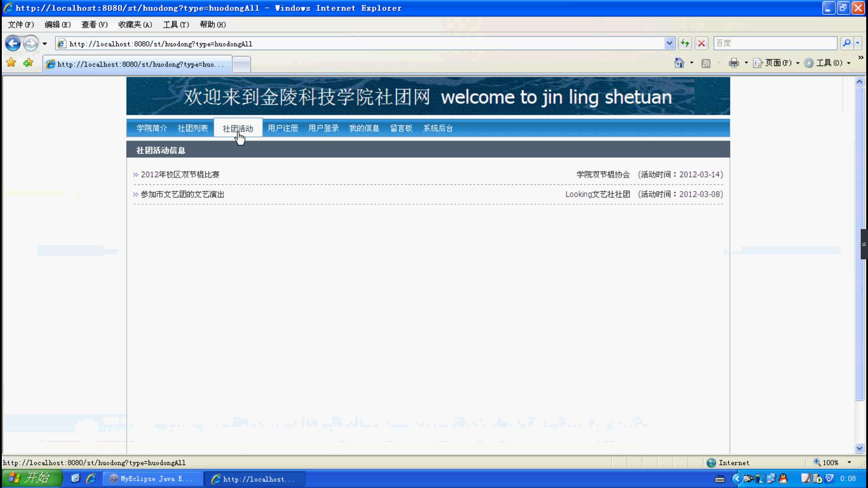Click the 百度 search box
This screenshot has width=868, height=488.
[775, 43]
